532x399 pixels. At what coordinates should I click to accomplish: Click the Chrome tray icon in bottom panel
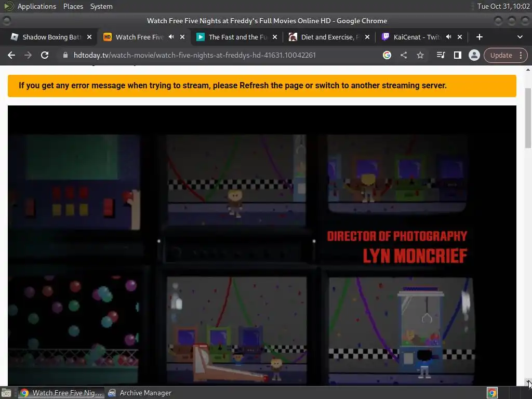point(492,393)
